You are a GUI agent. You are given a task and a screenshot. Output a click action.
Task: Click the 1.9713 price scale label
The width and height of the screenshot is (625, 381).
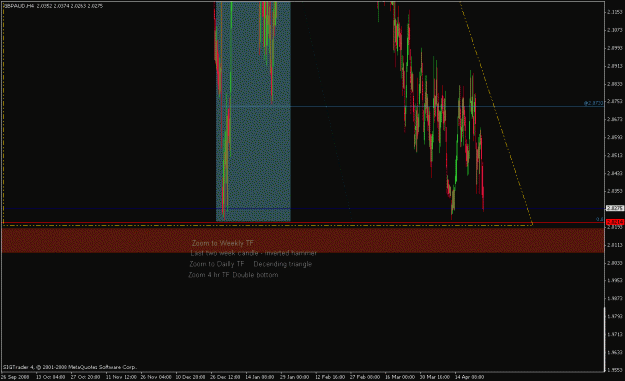tap(615, 334)
